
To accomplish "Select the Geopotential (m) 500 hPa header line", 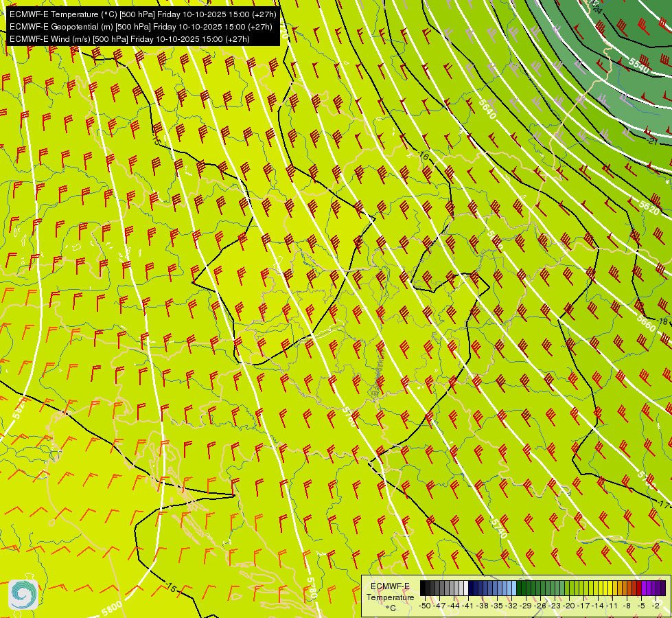I will [x=141, y=27].
